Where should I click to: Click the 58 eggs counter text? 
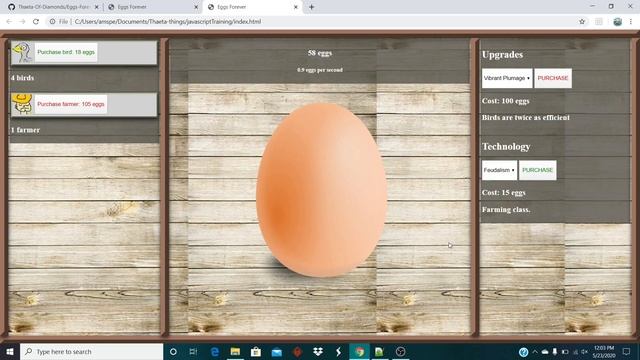click(x=320, y=53)
